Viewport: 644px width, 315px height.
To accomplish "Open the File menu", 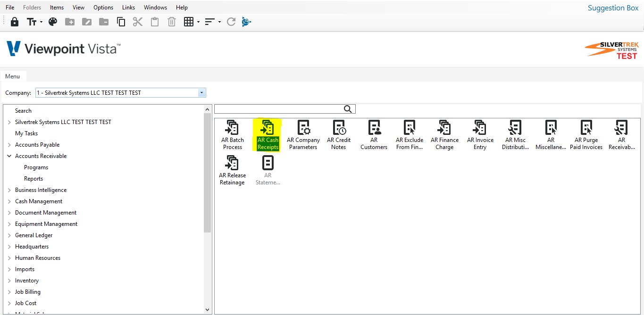I will click(10, 7).
